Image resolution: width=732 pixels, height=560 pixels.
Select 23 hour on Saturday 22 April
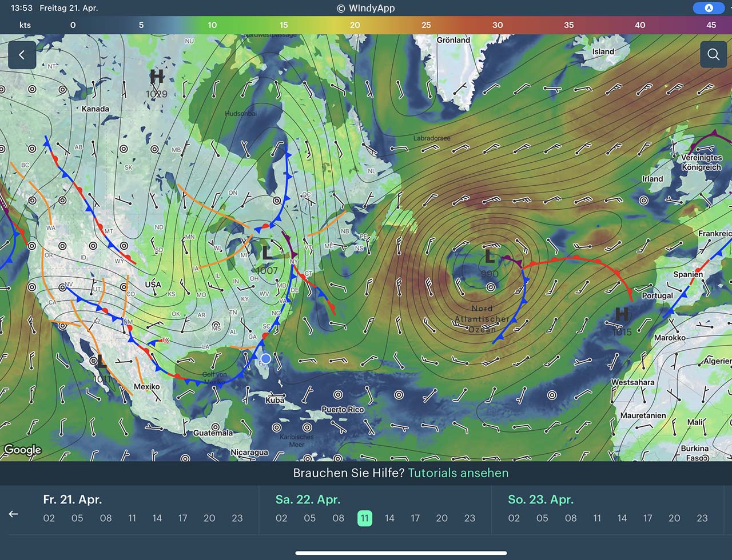pos(470,518)
